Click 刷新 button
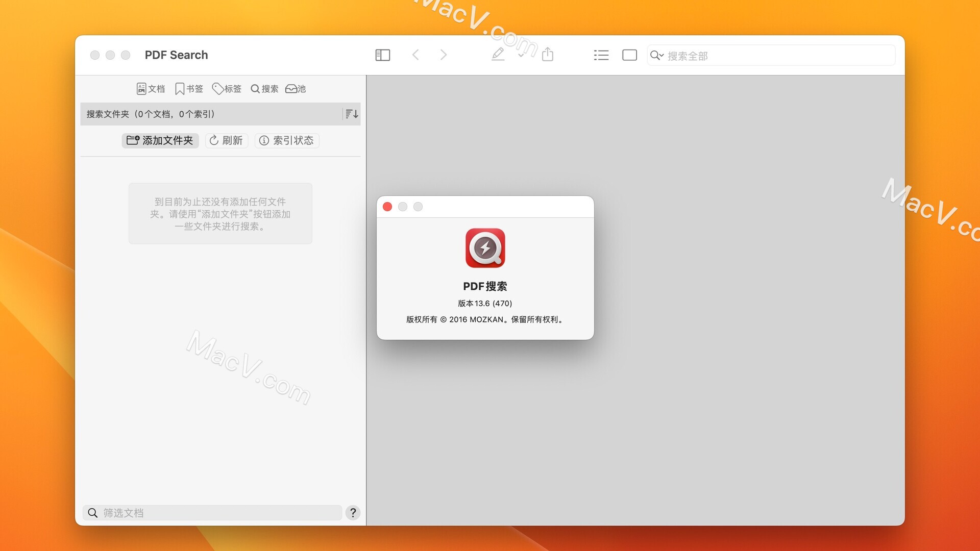980x551 pixels. click(227, 140)
